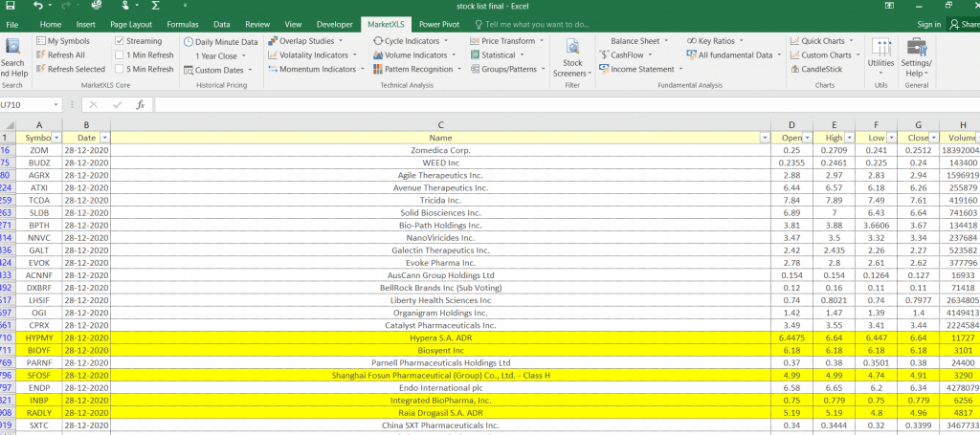Click the AutoSum sigma icon in title bar
Screen dimensions: 980x435
click(156, 6)
